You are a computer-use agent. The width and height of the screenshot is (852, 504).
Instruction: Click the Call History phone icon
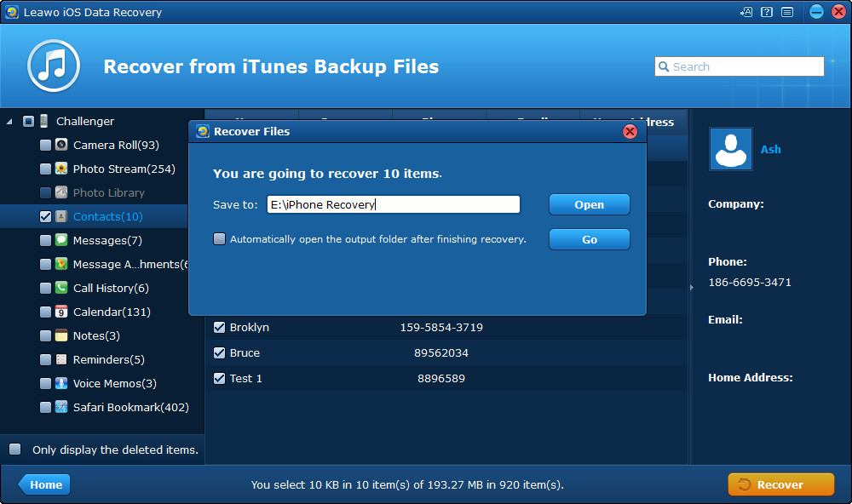click(61, 288)
